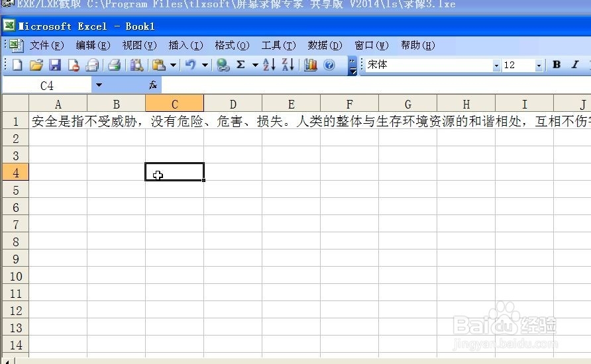Click the Permission restricted-document icon

(74, 65)
